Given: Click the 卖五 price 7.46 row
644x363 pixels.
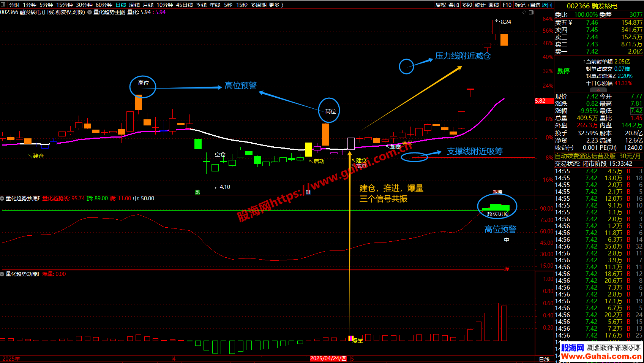Looking at the screenshot, I should 599,22.
